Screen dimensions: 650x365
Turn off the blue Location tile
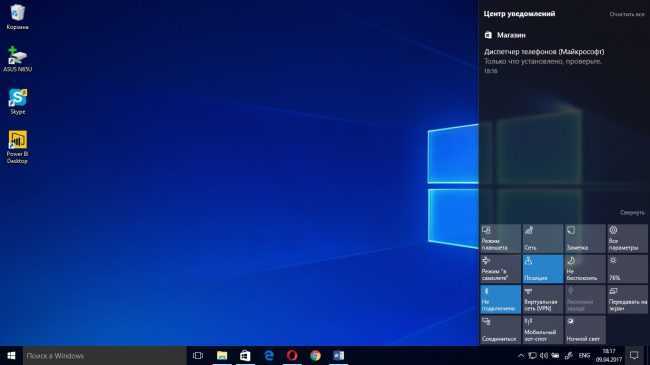click(x=543, y=269)
